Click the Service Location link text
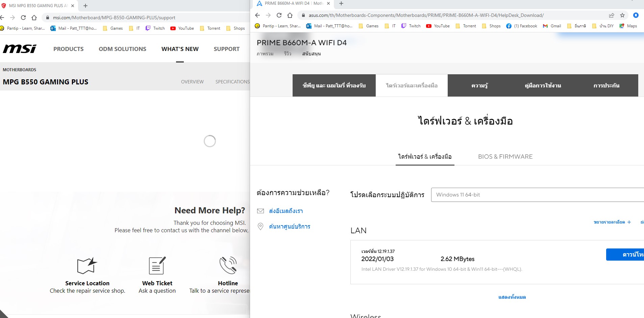Viewport: 644px width, 318px height. pyautogui.click(x=87, y=283)
